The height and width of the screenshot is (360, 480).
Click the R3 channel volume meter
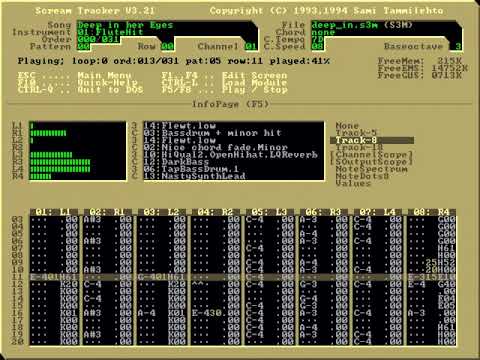point(60,162)
